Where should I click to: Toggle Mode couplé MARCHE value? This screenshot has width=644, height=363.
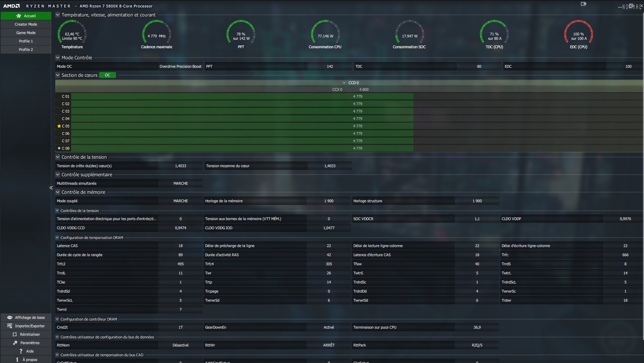(181, 201)
